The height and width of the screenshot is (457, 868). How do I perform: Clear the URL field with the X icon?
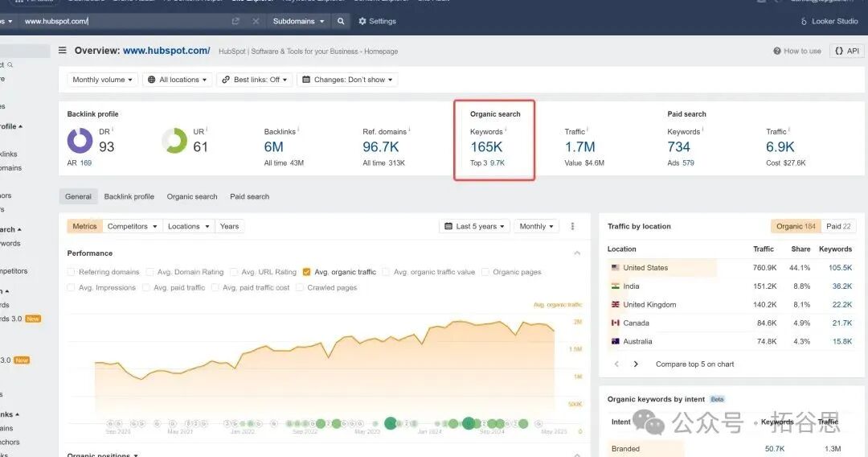pyautogui.click(x=256, y=21)
